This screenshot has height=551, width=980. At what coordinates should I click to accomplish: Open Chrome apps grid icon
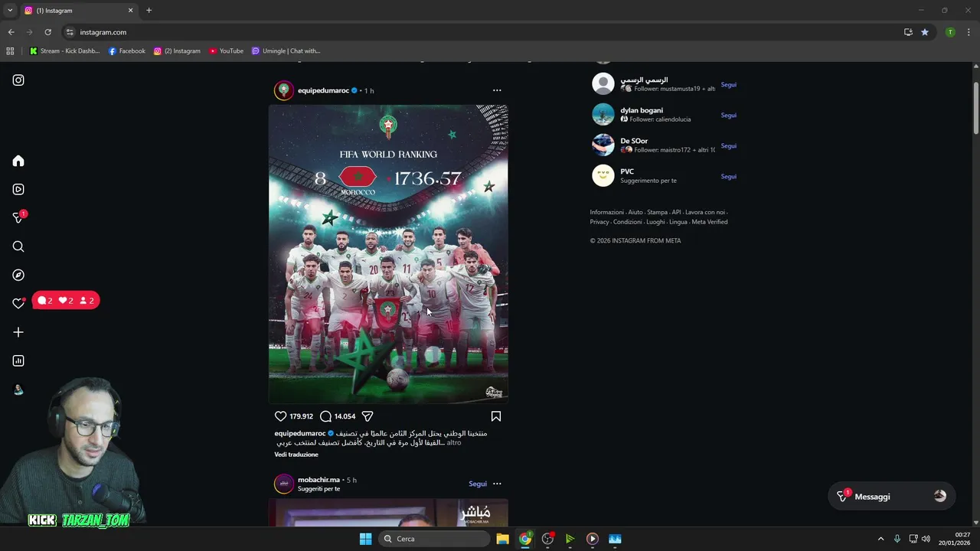pyautogui.click(x=10, y=51)
